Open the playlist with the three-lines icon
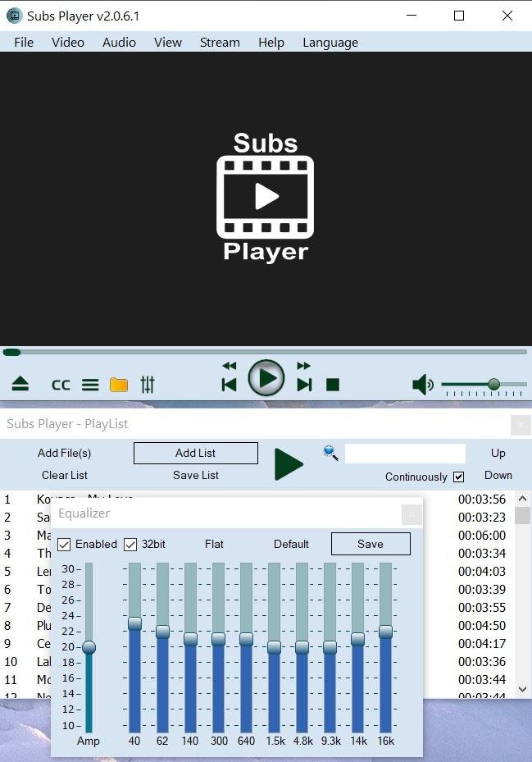 tap(90, 385)
